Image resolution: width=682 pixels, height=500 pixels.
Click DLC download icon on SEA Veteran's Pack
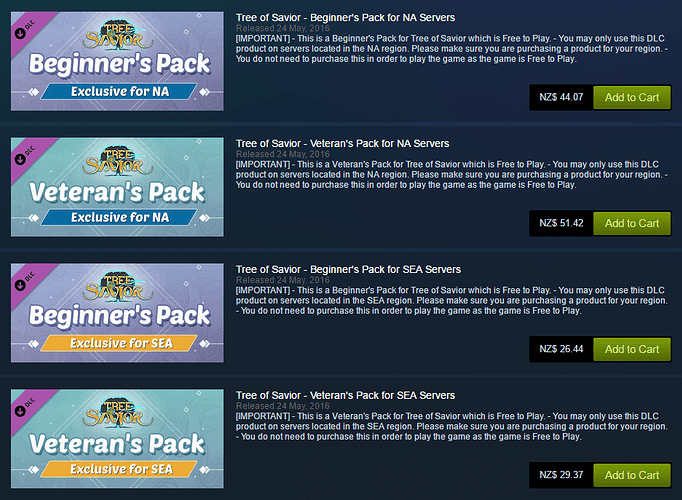point(20,411)
